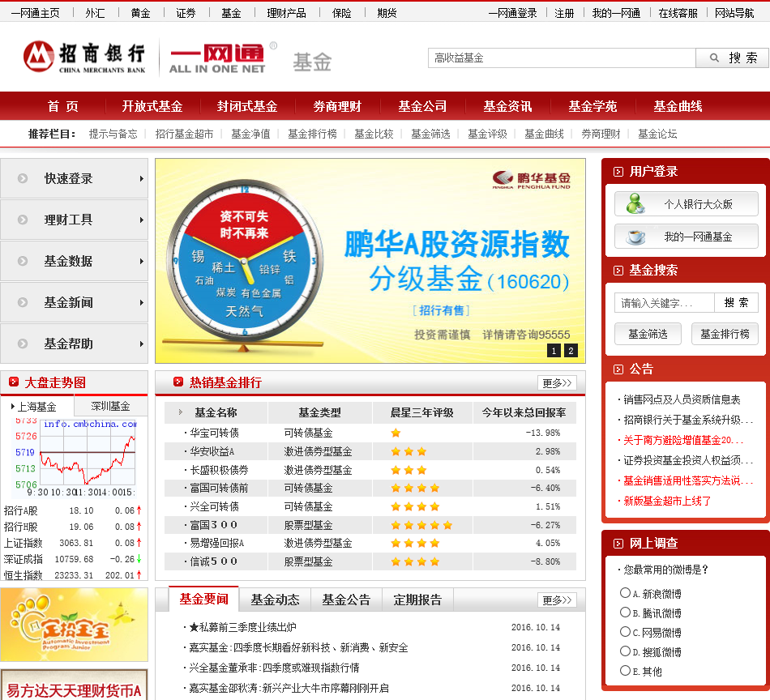
Task: Switch to the 基金公告 tab
Action: [x=346, y=600]
